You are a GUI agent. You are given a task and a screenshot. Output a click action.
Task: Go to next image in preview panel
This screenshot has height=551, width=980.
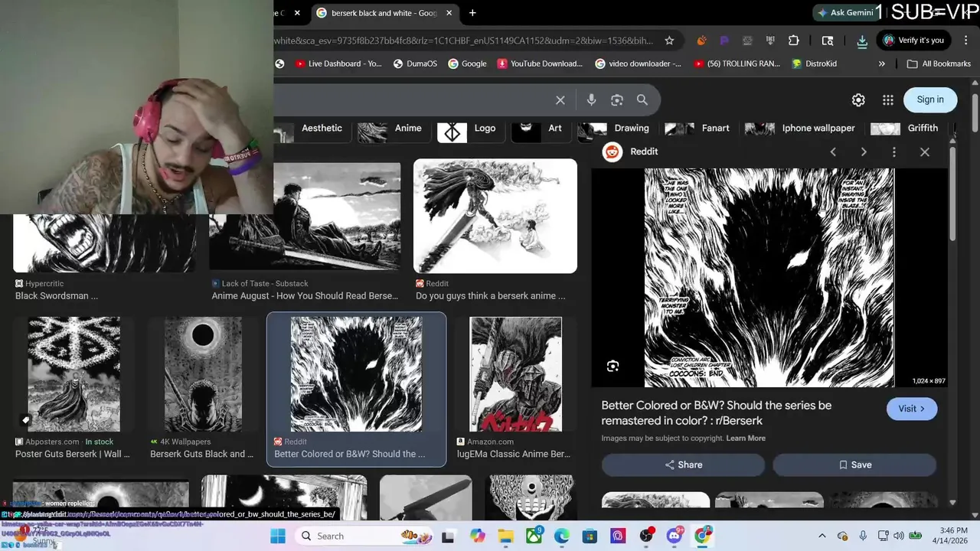[x=864, y=152]
